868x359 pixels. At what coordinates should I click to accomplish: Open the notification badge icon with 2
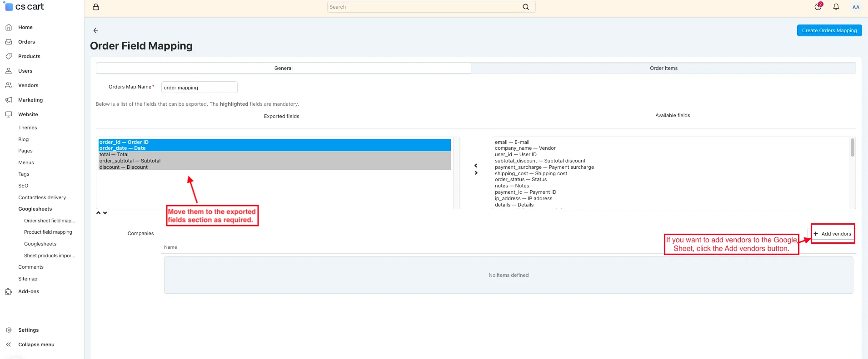[818, 6]
